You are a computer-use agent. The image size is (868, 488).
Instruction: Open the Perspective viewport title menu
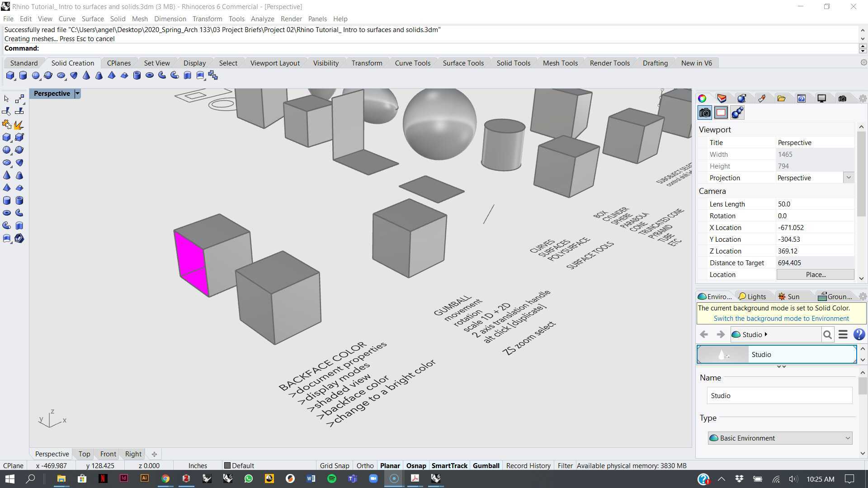click(x=76, y=94)
